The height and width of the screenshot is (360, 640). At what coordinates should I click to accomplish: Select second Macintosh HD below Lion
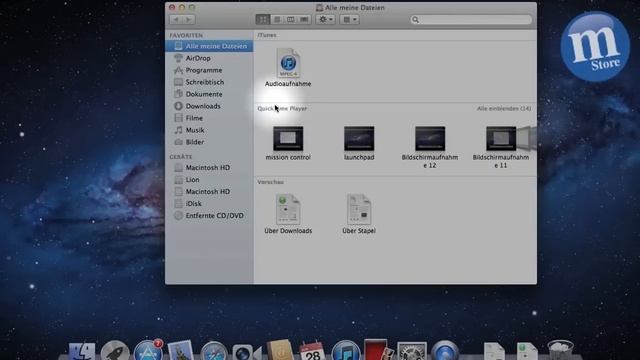click(209, 191)
